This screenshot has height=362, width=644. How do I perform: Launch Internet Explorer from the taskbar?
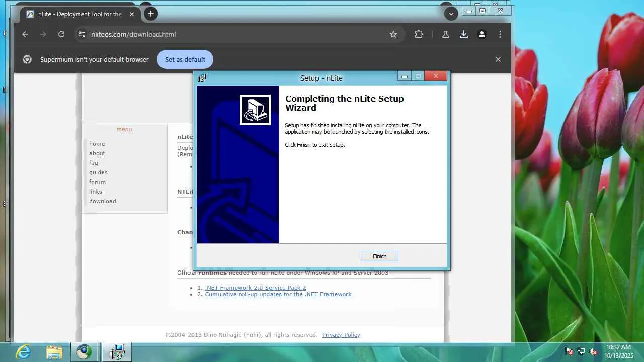pos(23,352)
